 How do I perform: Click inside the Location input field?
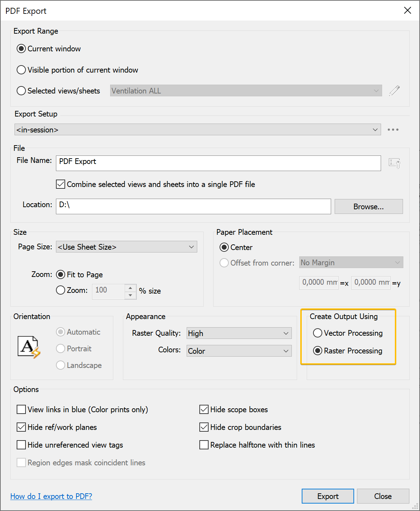pyautogui.click(x=193, y=206)
